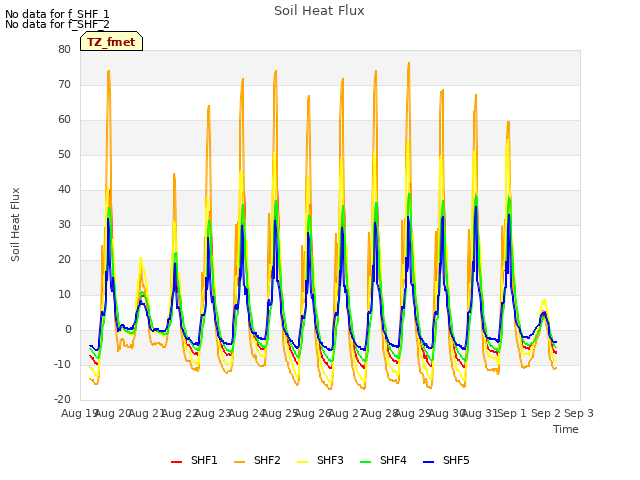Click the y-axis tick label 50
Image resolution: width=640 pixels, height=480 pixels.
pos(64,155)
